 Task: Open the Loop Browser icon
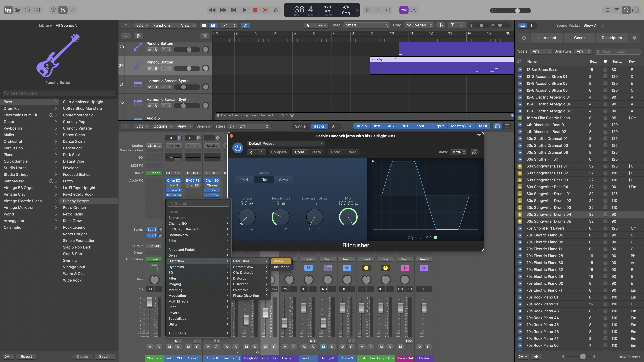[626, 10]
